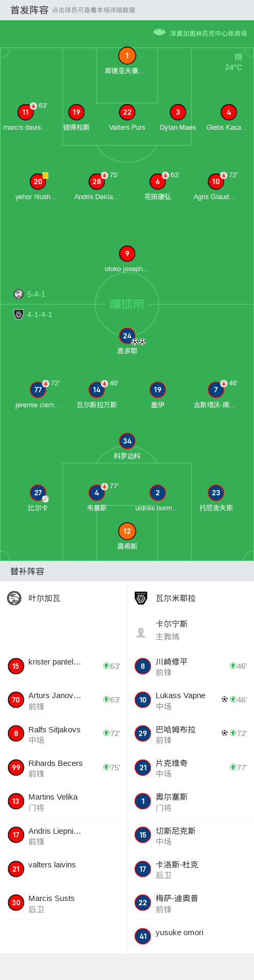Select red player badge 22 Valters Purs
The image size is (254, 980).
(127, 112)
